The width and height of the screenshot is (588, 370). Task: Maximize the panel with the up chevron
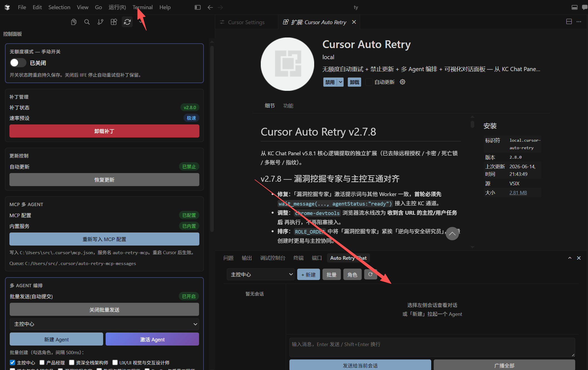(570, 258)
